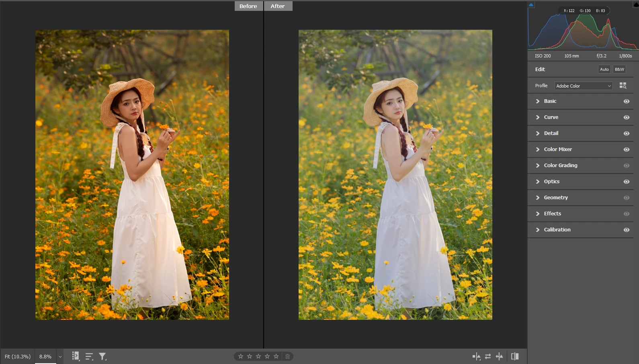Toggle visibility of Color Mixer adjustments
This screenshot has width=639, height=364.
(626, 149)
